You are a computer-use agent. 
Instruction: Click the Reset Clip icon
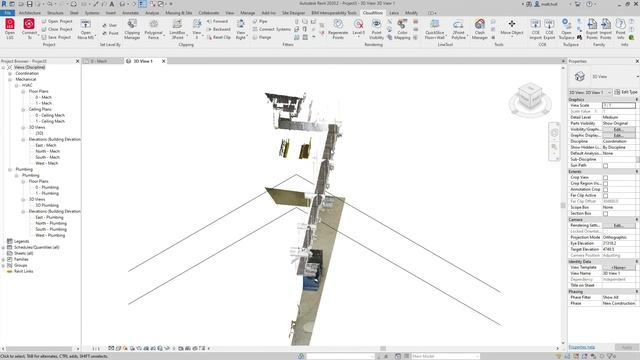[219, 37]
